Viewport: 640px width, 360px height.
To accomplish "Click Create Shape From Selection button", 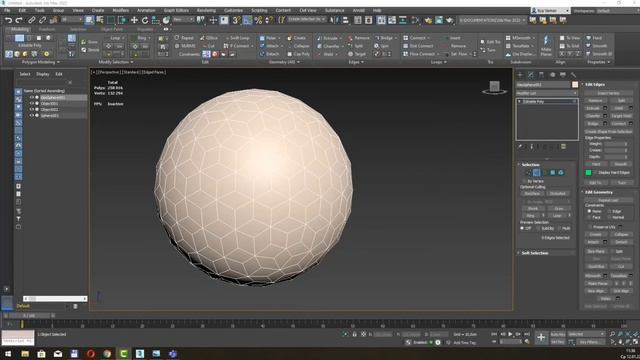I will tap(608, 131).
